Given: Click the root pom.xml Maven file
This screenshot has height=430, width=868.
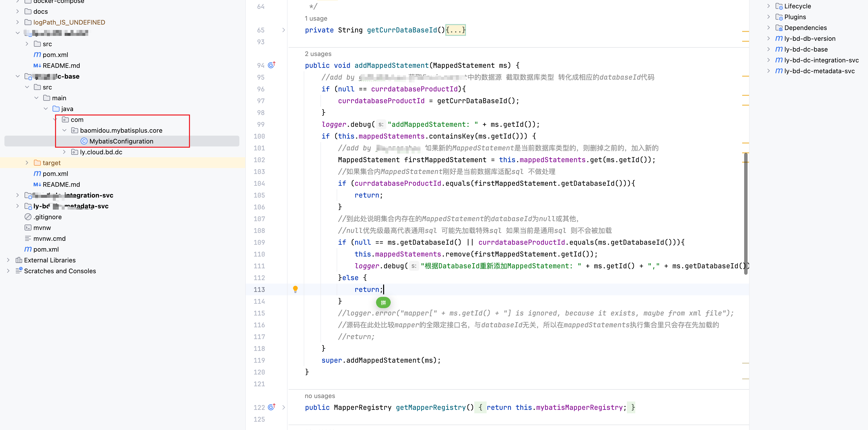Looking at the screenshot, I should [46, 249].
